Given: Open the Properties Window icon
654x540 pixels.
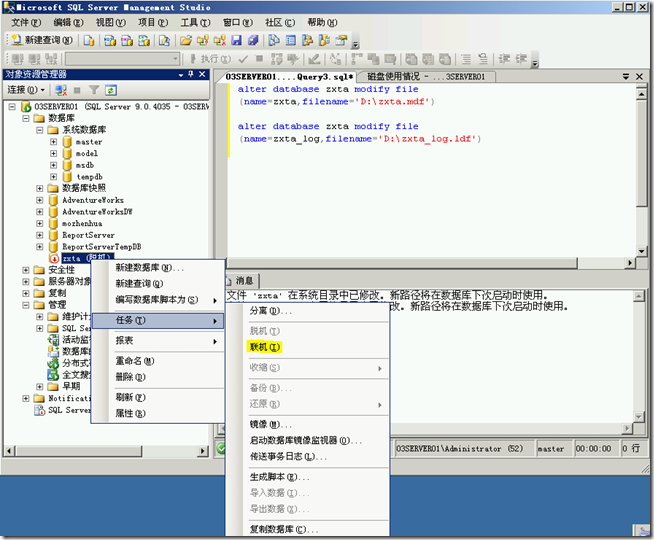Looking at the screenshot, I should tap(341, 40).
